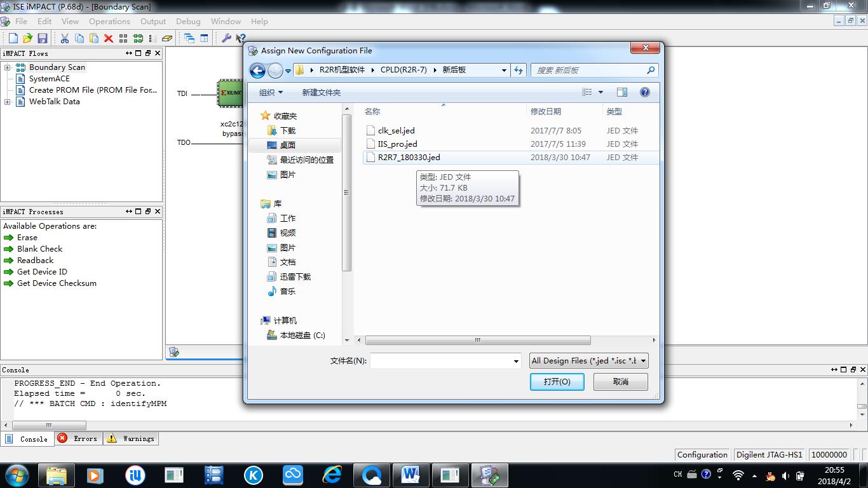Expand the Boundary Scan tree node
The width and height of the screenshot is (868, 488).
coord(7,67)
